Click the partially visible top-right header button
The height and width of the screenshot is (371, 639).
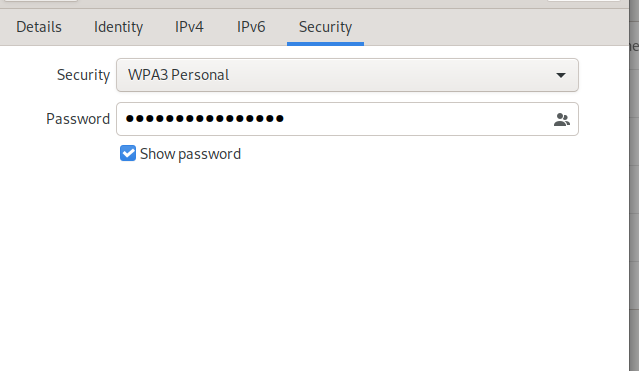[584, 1]
